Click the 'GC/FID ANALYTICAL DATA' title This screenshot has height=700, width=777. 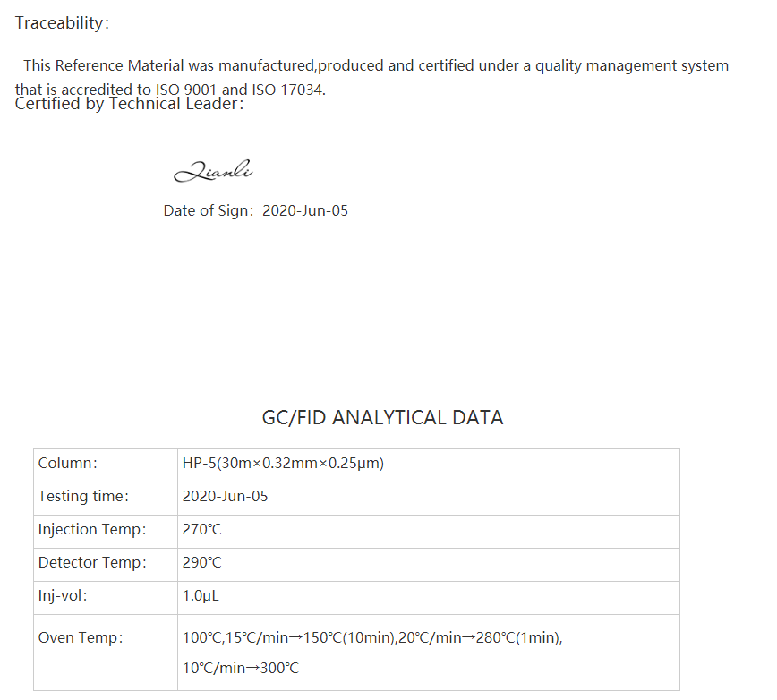[382, 418]
